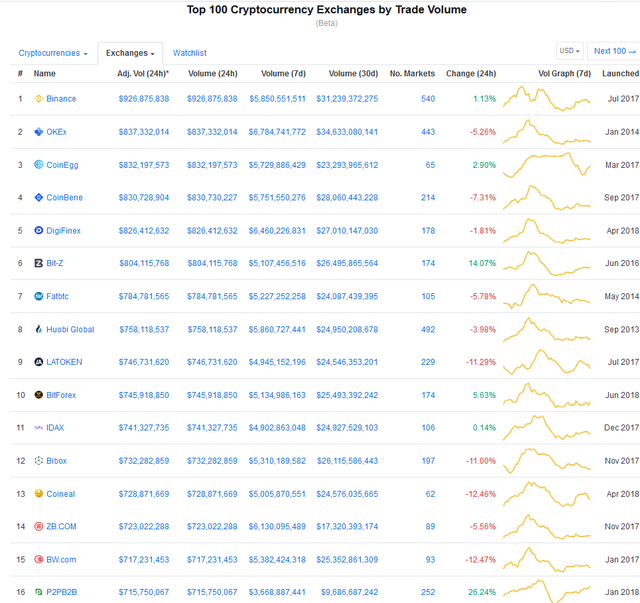
Task: Click Binance 30d volume $31,239,372,275
Action: pos(347,99)
